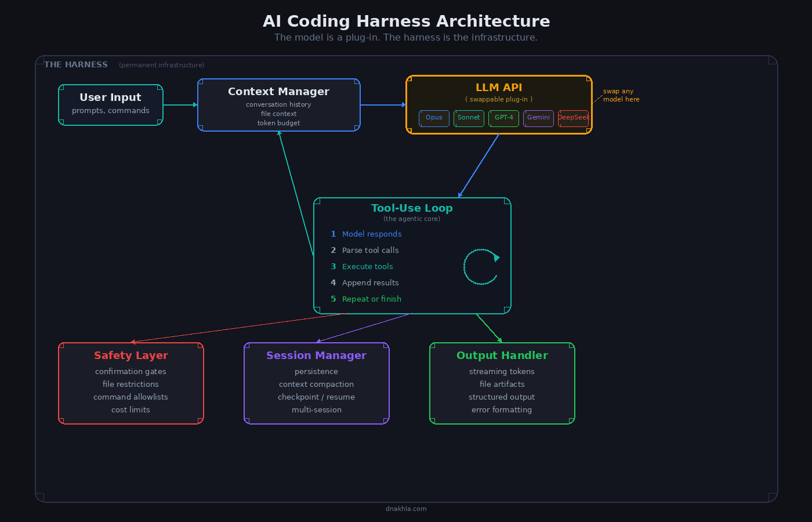Select the DeepSeek model chip

coord(573,118)
